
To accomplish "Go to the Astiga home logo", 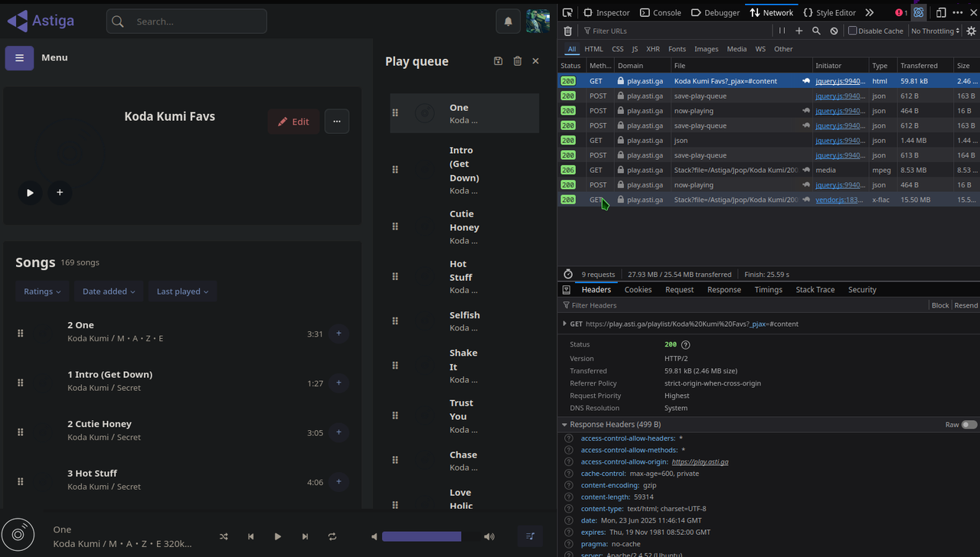I will [41, 21].
